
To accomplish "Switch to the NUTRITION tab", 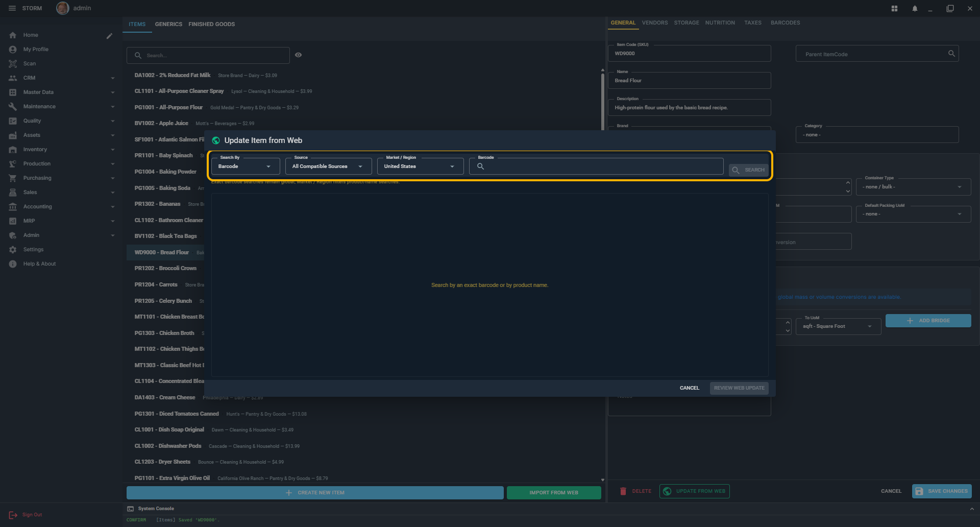I will click(720, 23).
